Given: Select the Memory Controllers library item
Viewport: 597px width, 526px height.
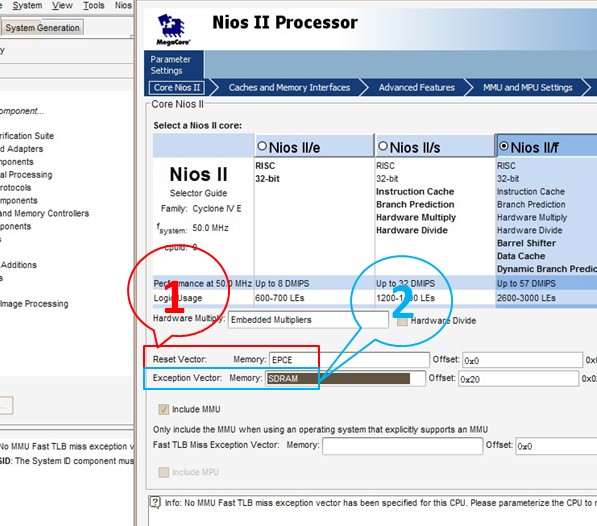Looking at the screenshot, I should (x=44, y=214).
